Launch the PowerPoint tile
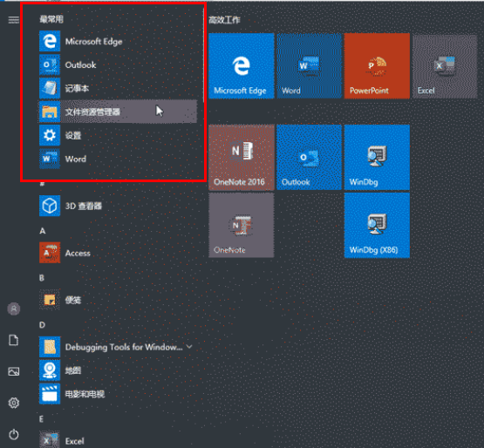The width and height of the screenshot is (484, 448). pos(378,66)
